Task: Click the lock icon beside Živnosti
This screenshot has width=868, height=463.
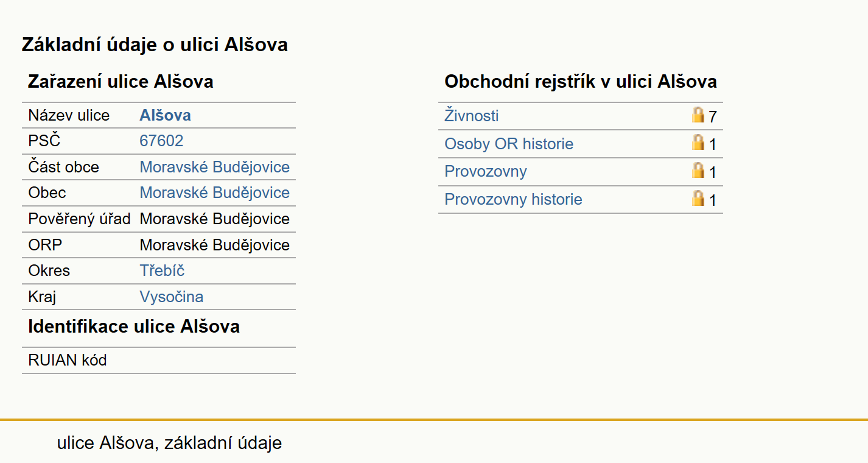Action: tap(698, 115)
